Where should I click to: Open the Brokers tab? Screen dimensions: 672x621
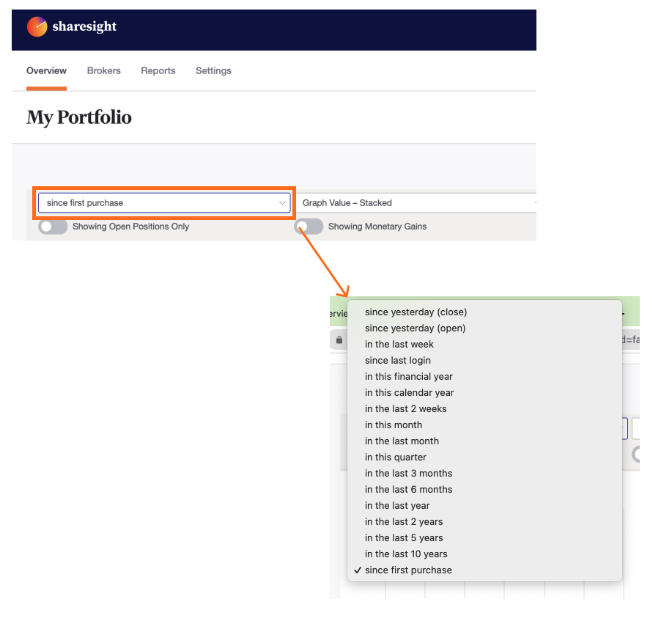tap(103, 70)
